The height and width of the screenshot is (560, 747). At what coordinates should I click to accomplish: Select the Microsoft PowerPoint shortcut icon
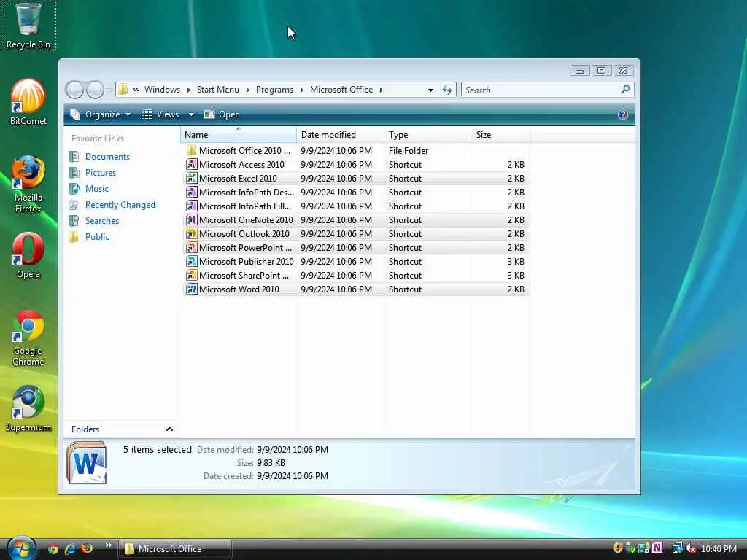[x=192, y=248]
